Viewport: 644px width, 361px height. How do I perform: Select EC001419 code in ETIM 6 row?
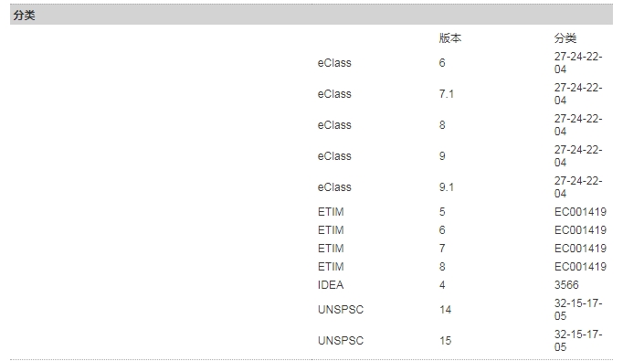[580, 230]
